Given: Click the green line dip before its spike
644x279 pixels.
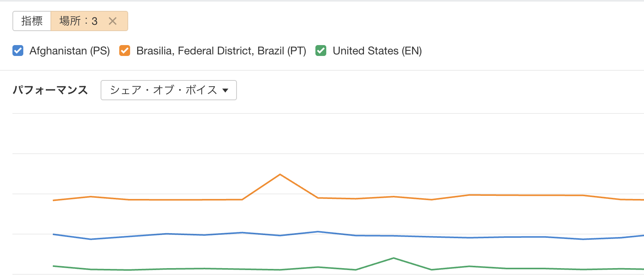Looking at the screenshot, I should 356,270.
